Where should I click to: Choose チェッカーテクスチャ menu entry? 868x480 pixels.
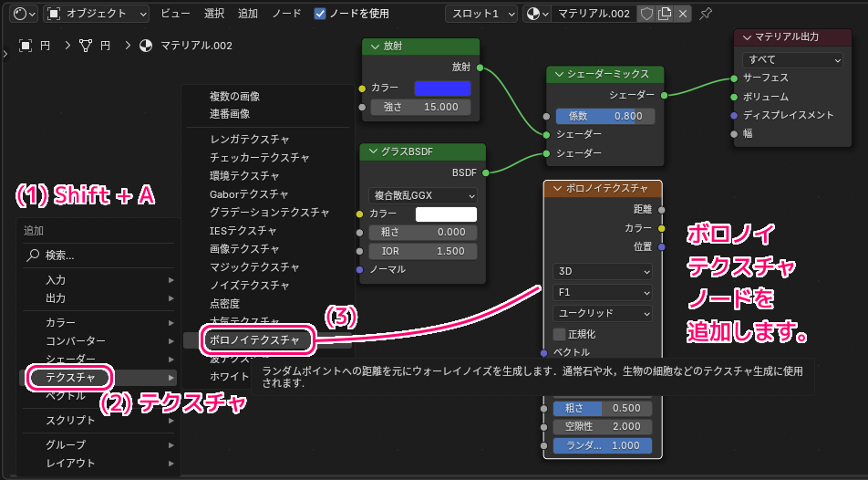point(267,157)
